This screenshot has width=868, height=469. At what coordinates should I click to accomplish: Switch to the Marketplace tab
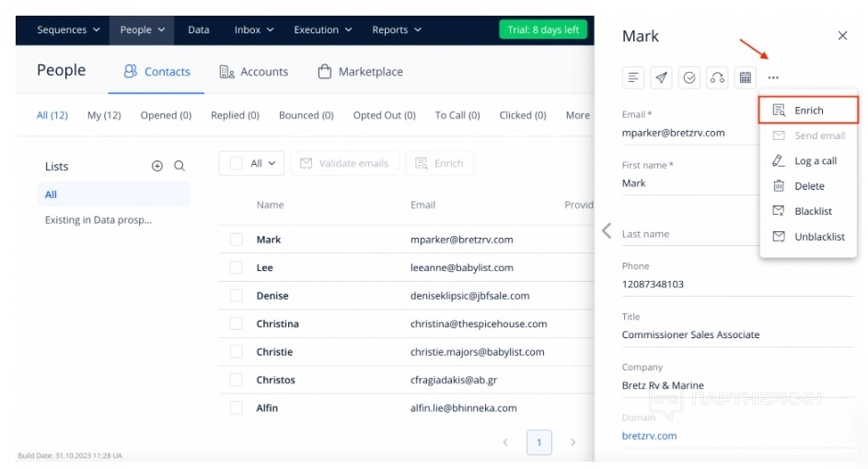click(361, 72)
